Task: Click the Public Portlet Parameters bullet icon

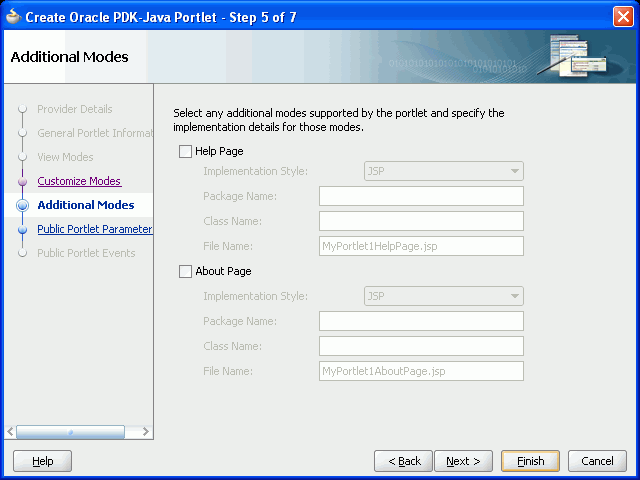Action: pyautogui.click(x=22, y=229)
